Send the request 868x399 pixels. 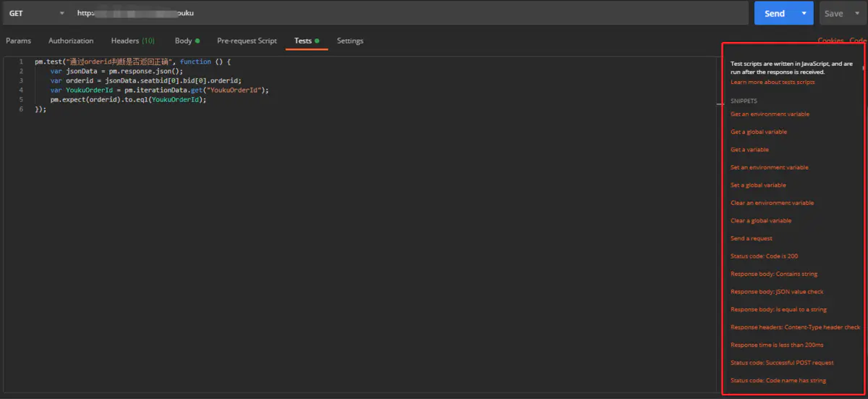click(x=775, y=13)
